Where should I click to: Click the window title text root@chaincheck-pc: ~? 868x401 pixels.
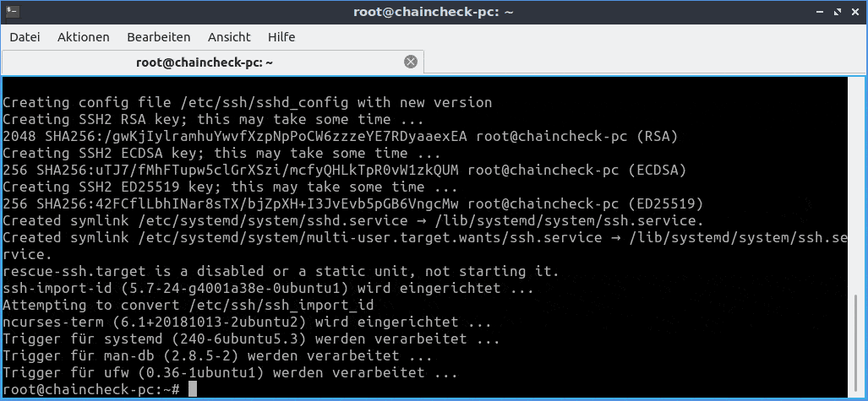pyautogui.click(x=434, y=12)
